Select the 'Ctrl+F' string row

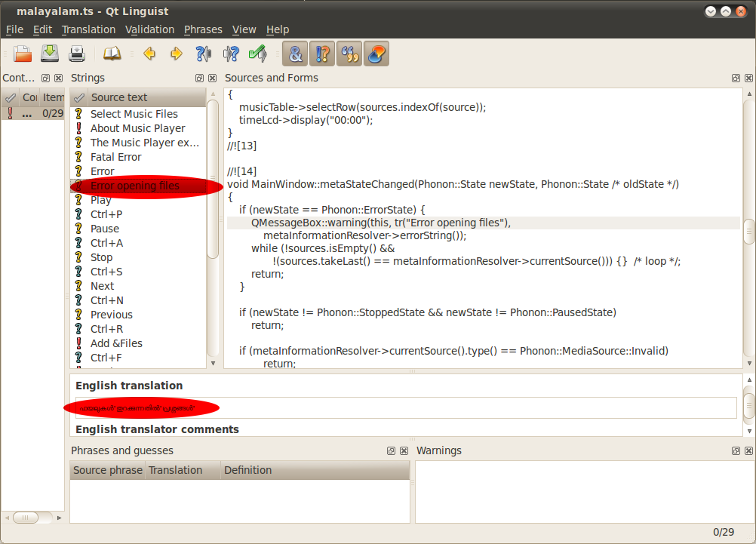139,358
